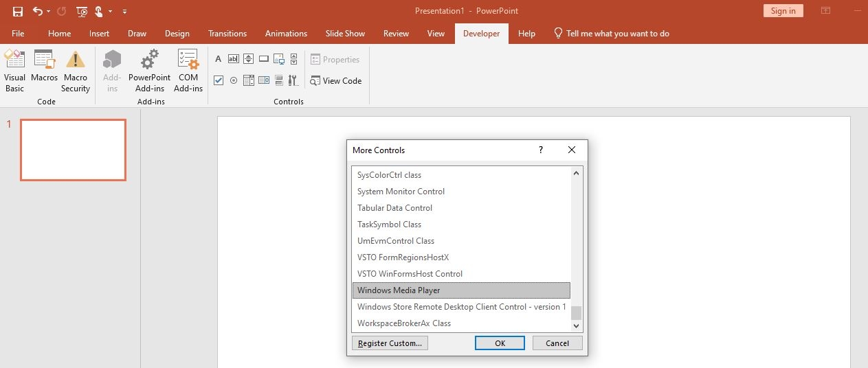868x368 pixels.
Task: Switch to the Insert tab
Action: tap(99, 33)
